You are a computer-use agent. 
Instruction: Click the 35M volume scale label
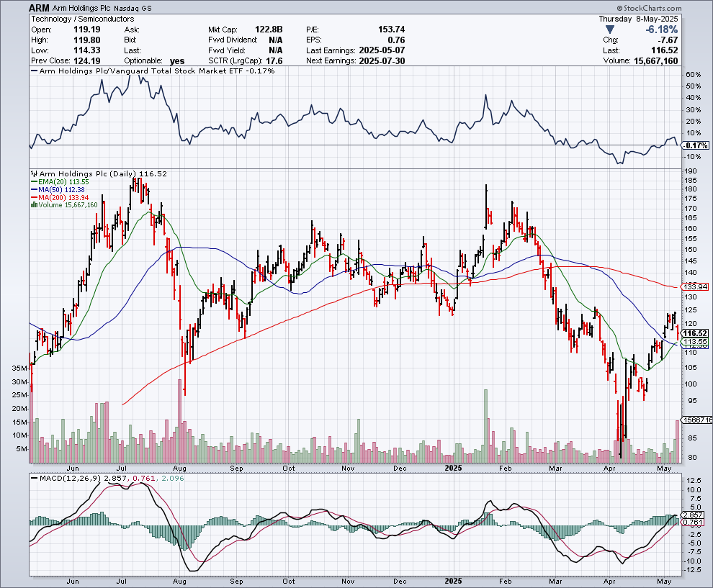(x=19, y=368)
